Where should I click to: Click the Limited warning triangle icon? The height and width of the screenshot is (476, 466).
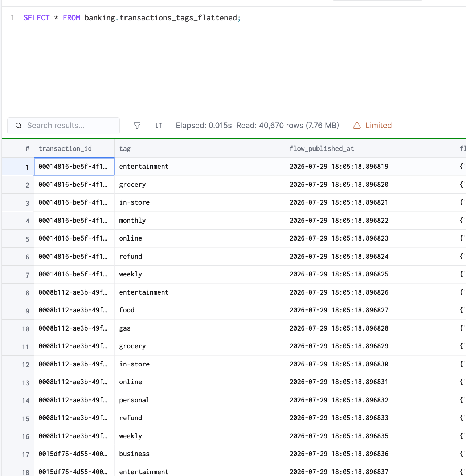pyautogui.click(x=357, y=126)
